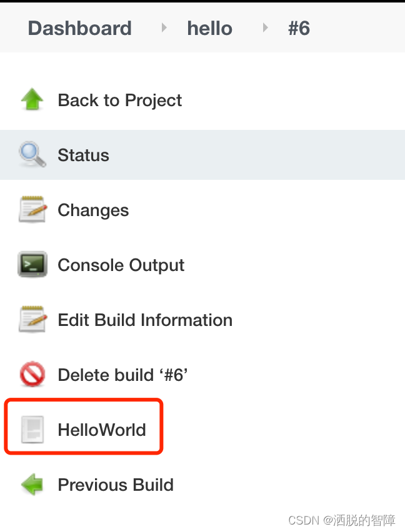Click the gray document icon beside HelloWorld
405x532 pixels.
coord(32,430)
